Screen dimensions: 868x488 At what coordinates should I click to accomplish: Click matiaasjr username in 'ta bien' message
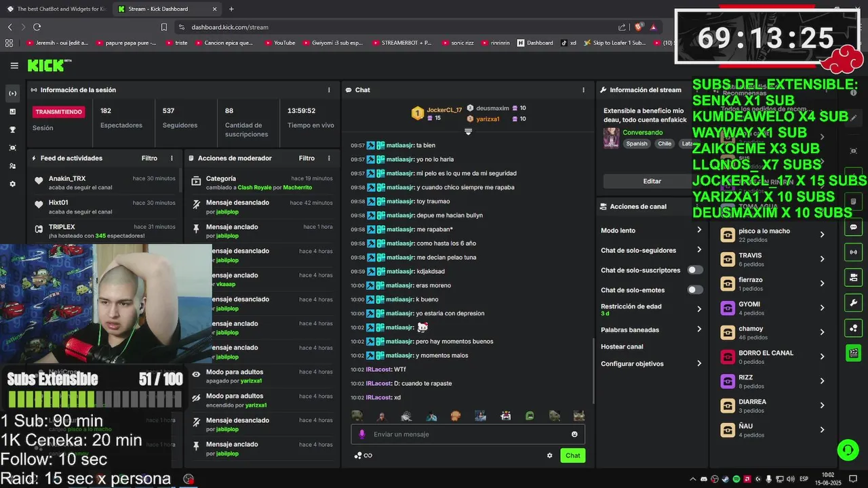pyautogui.click(x=399, y=145)
